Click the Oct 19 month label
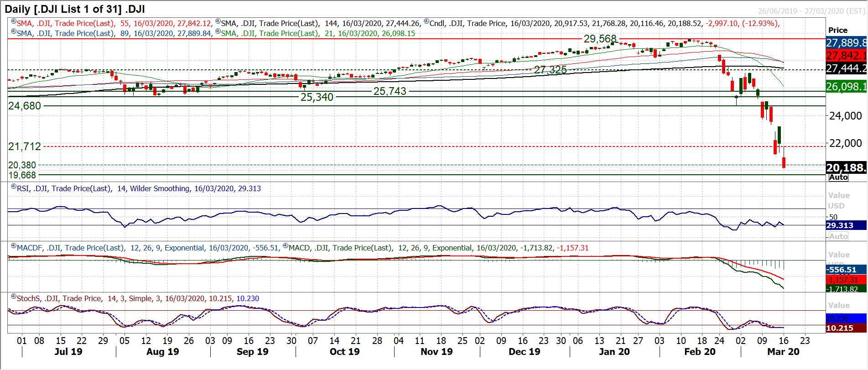The image size is (868, 370). 345,352
